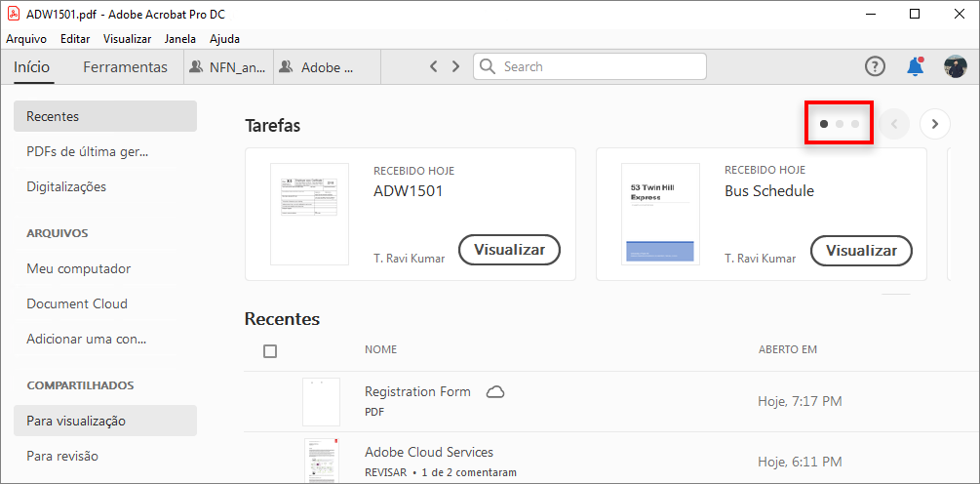Open the Bus Schedule card thumbnail

click(660, 215)
